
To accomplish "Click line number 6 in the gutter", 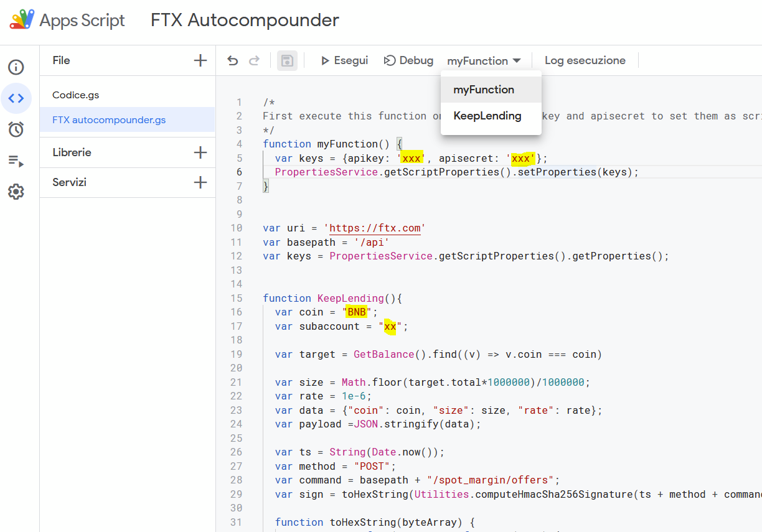I will click(239, 172).
